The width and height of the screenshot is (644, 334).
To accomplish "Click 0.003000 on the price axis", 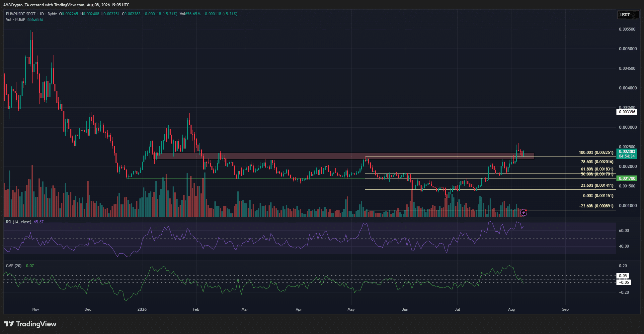I will [628, 127].
